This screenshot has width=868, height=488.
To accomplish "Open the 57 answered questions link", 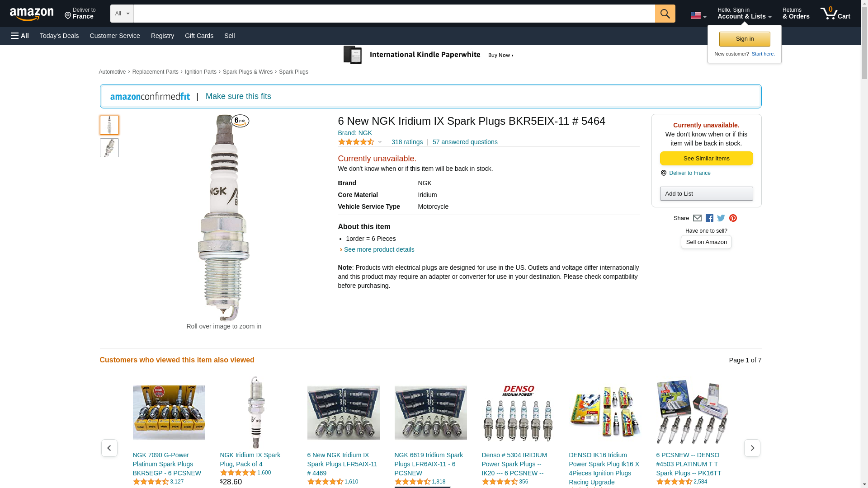I will [465, 142].
